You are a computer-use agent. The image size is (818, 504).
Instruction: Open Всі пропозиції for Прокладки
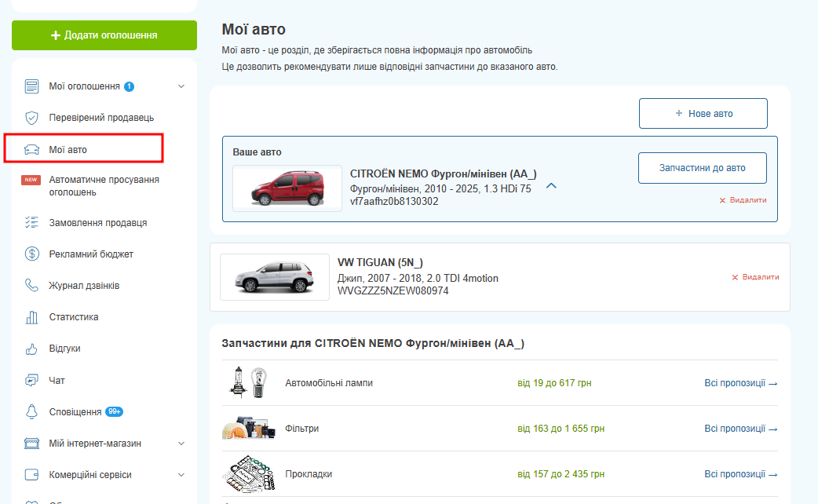point(741,473)
